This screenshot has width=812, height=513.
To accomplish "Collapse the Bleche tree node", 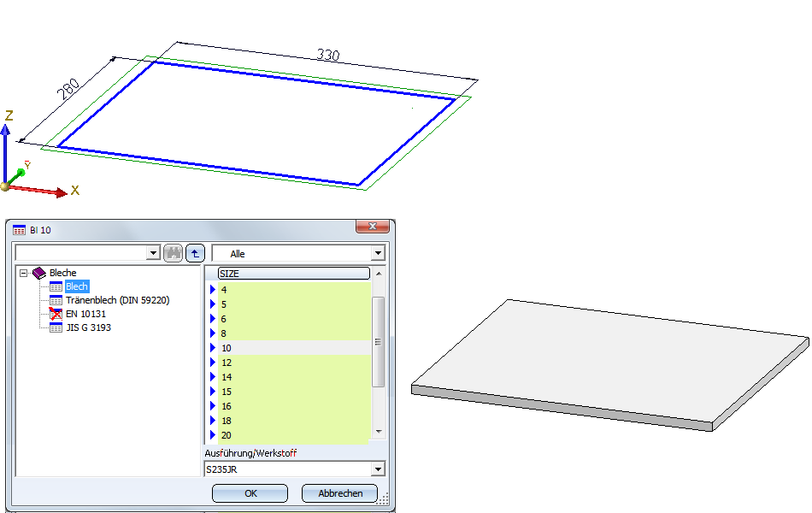I will [23, 273].
